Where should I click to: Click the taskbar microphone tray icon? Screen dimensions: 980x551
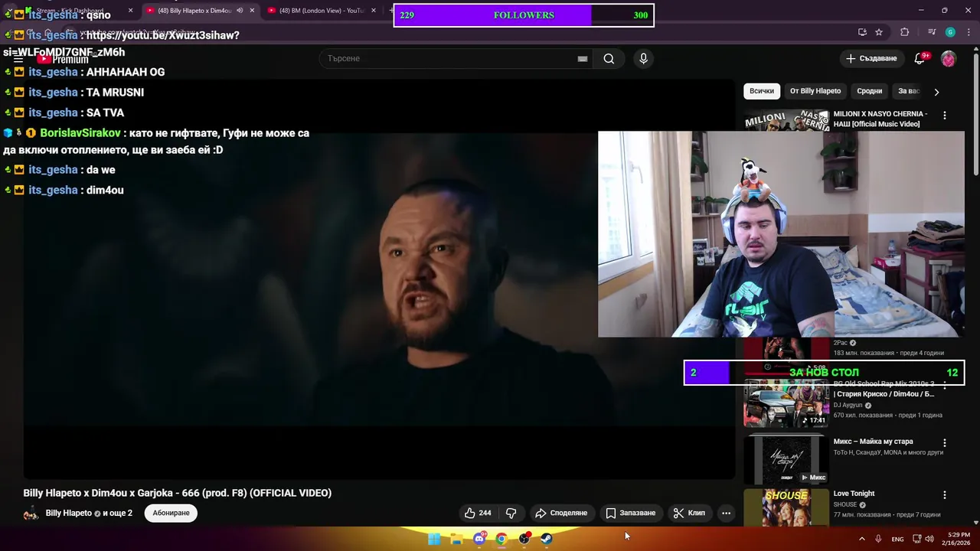(x=878, y=539)
